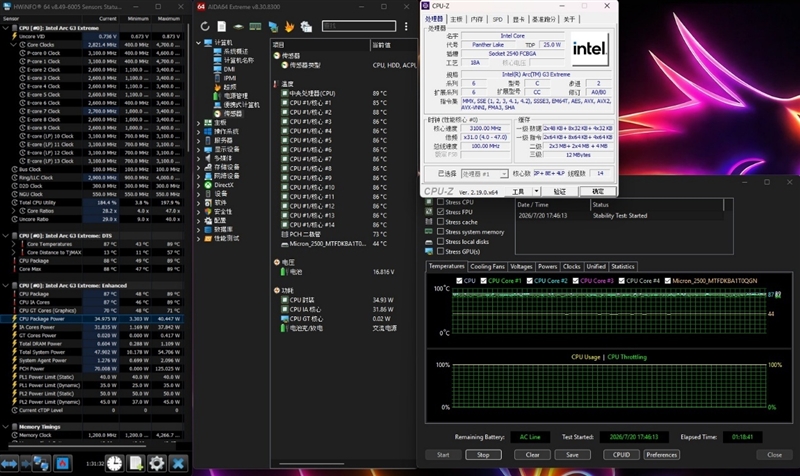Open the AIDA64 three-dot overflow menu
Screen dimensions: 800x476
(x=406, y=26)
